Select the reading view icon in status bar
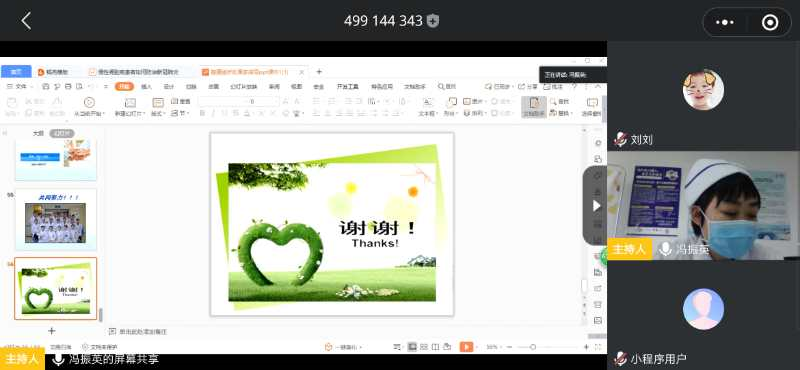 (435, 347)
